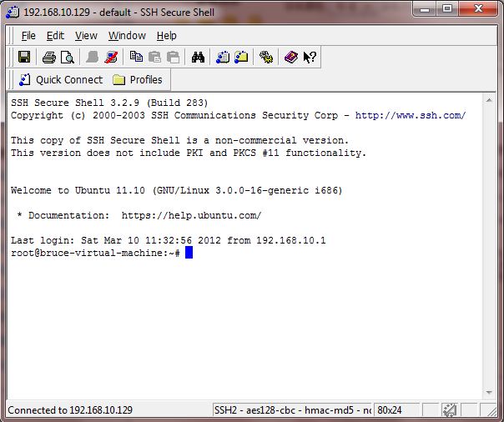The height and width of the screenshot is (422, 504).
Task: Close the SSH Secure Shell window
Action: pos(478,8)
